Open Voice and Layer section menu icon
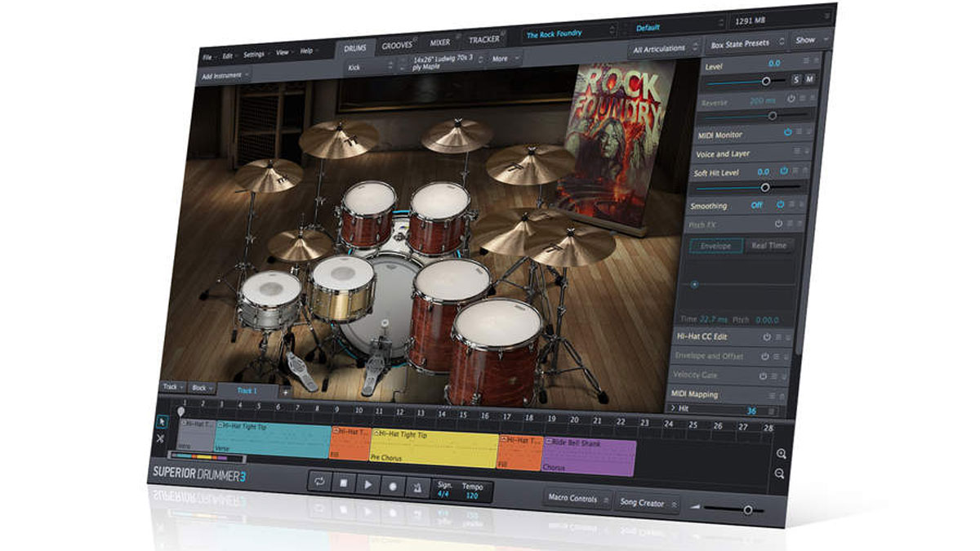This screenshot has height=551, width=980. click(797, 152)
